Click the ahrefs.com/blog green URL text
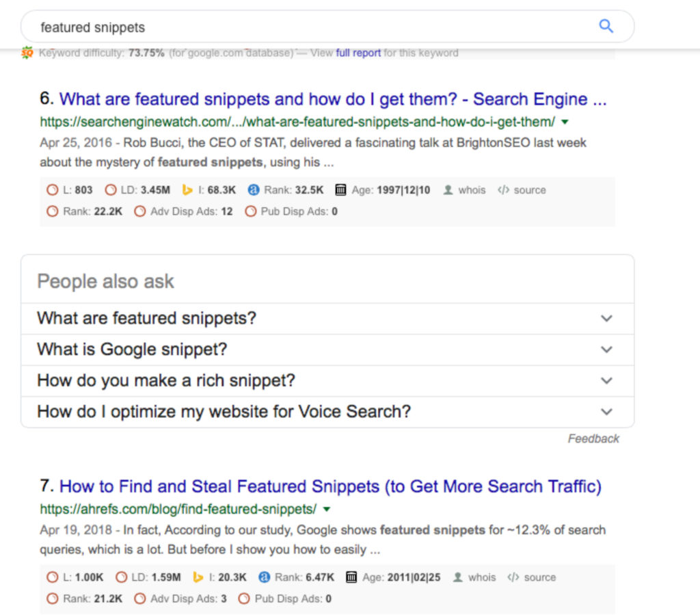Viewport: 700px width, 615px height. tap(178, 509)
